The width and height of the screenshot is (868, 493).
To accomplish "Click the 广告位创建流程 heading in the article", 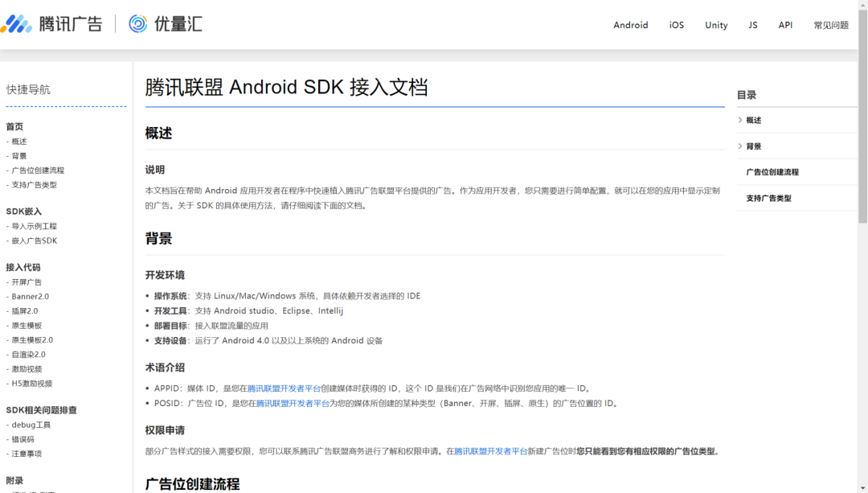I will pyautogui.click(x=193, y=484).
